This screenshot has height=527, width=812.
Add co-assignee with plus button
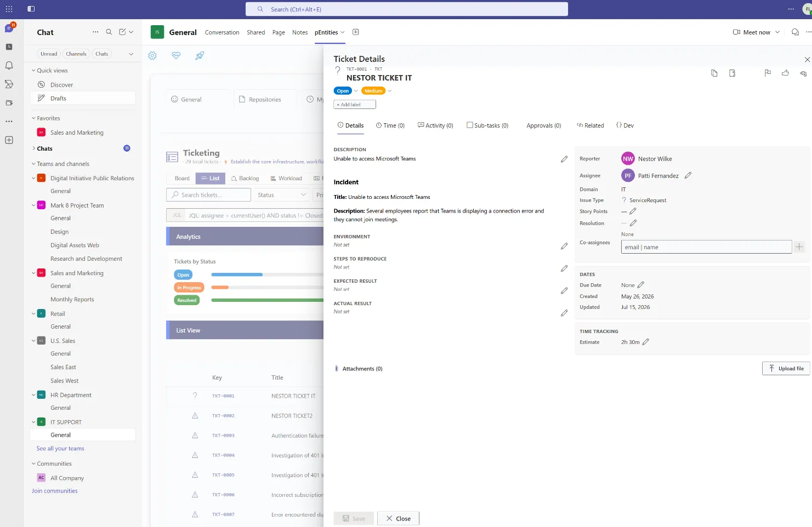click(x=799, y=247)
